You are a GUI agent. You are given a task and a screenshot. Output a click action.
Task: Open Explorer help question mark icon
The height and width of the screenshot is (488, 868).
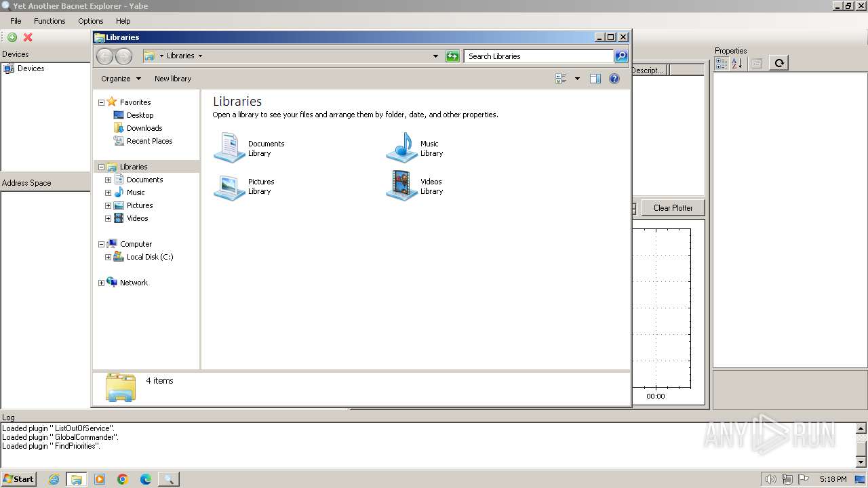coord(614,79)
